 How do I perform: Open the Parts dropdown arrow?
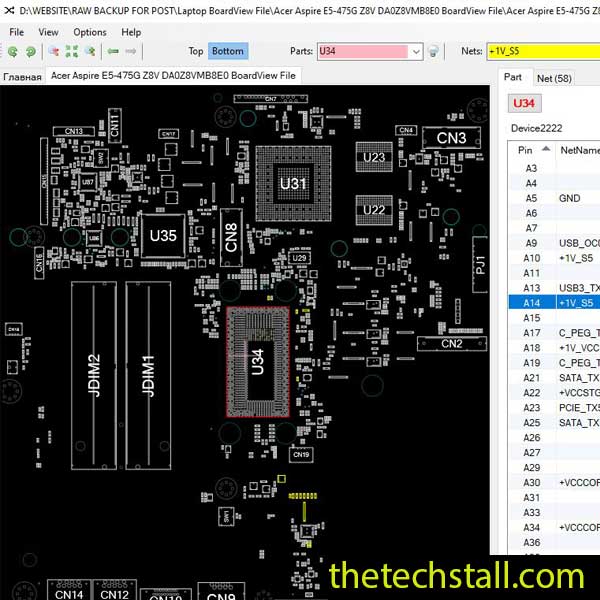[x=416, y=52]
